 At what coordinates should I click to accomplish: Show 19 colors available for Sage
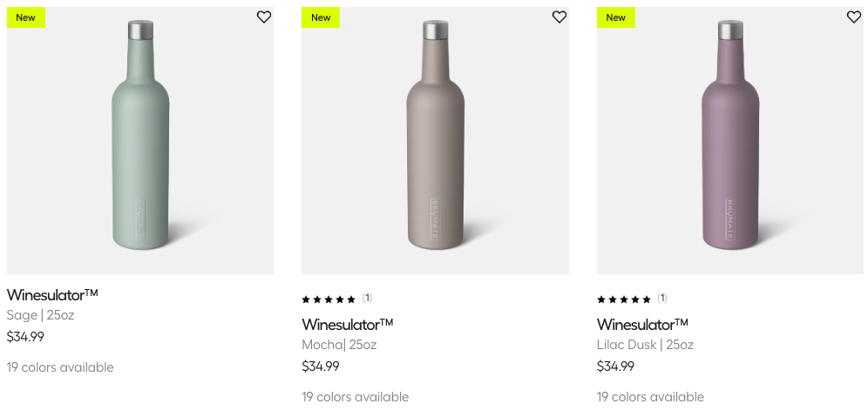pos(60,367)
